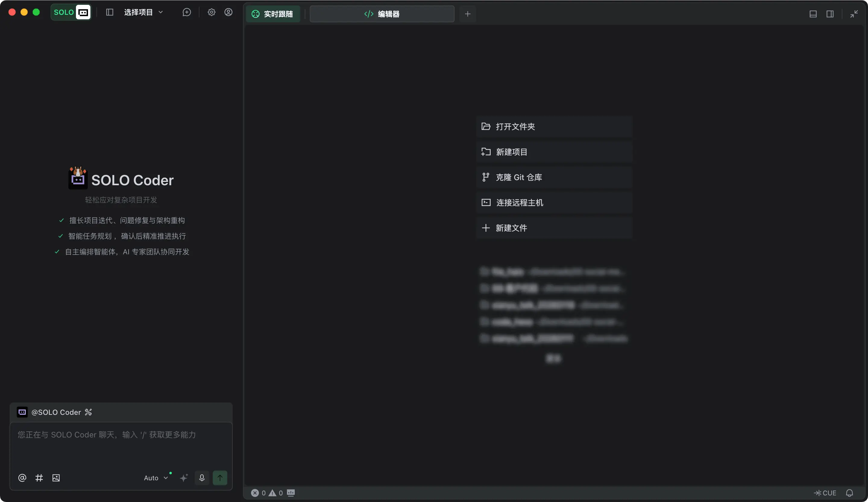Viewport: 868px width, 502px height.
Task: Toggle the bottom panel layout icon
Action: click(813, 14)
